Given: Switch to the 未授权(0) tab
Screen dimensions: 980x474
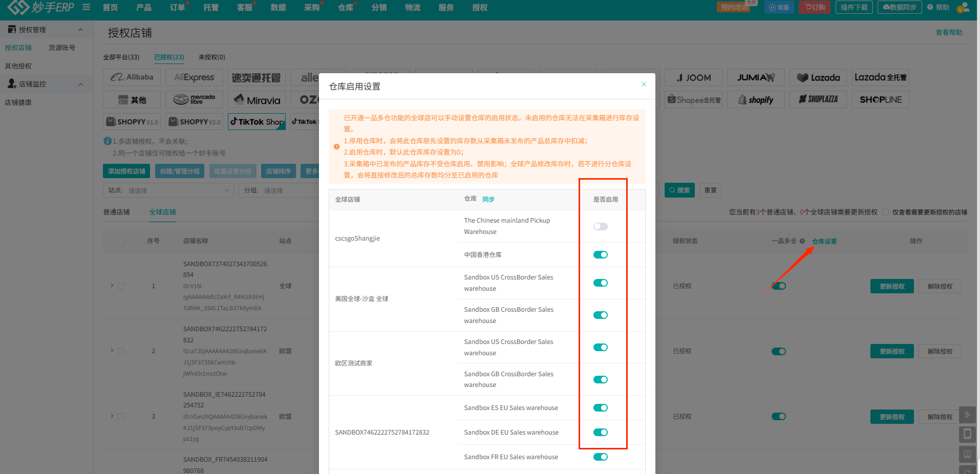Looking at the screenshot, I should click(212, 57).
